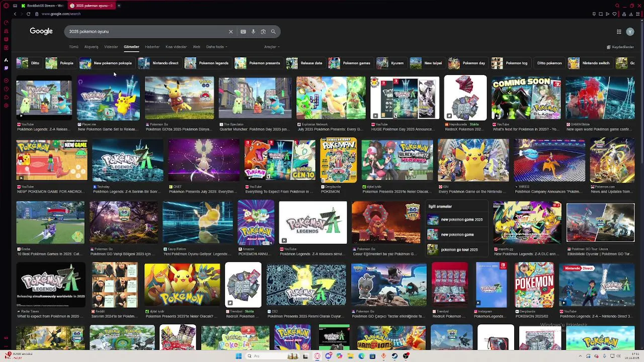Open Pokemon Presents July 2025 CNET thumbnail
644x362 pixels.
point(204,160)
